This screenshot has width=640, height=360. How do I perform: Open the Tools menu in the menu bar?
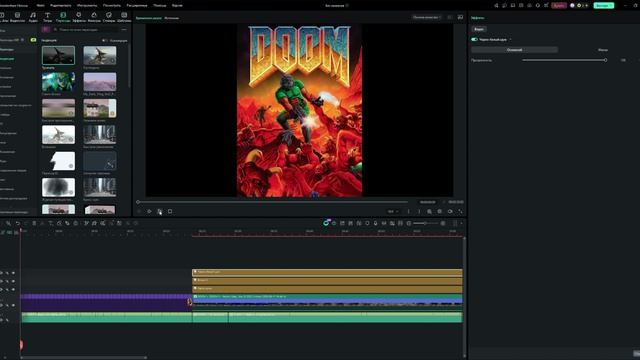[87, 5]
